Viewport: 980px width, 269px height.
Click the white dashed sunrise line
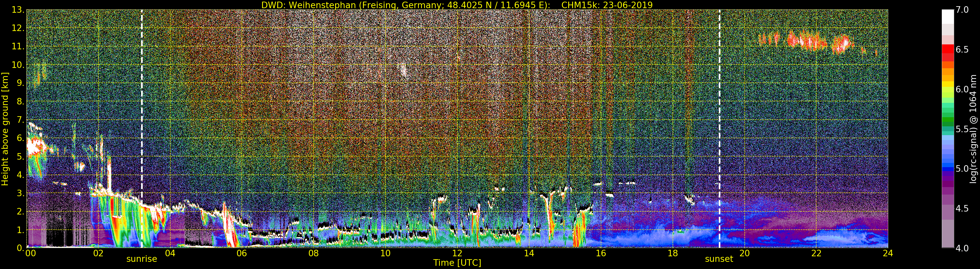click(x=142, y=129)
